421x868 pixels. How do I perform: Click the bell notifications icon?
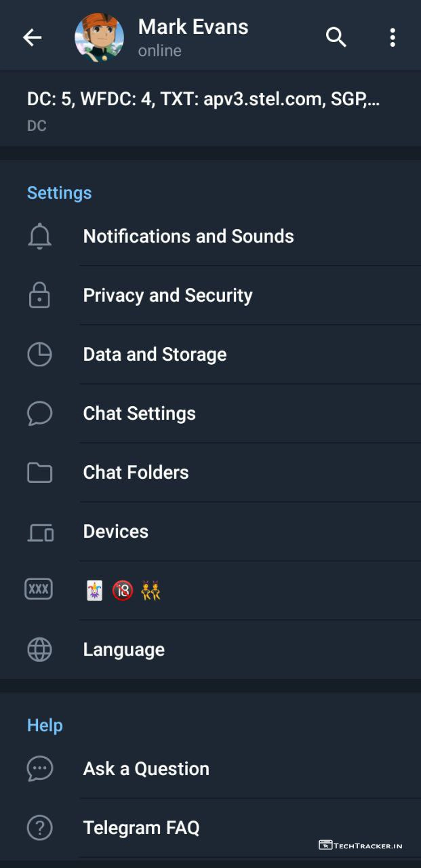coord(39,237)
